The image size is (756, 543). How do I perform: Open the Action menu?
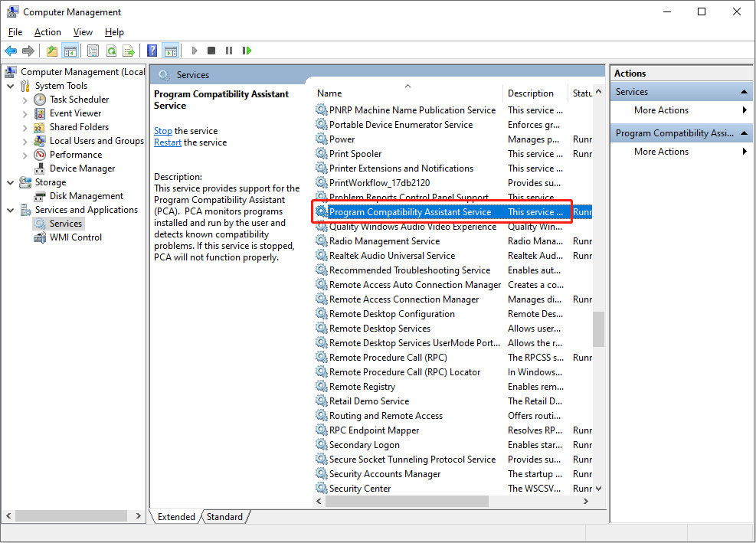point(47,32)
